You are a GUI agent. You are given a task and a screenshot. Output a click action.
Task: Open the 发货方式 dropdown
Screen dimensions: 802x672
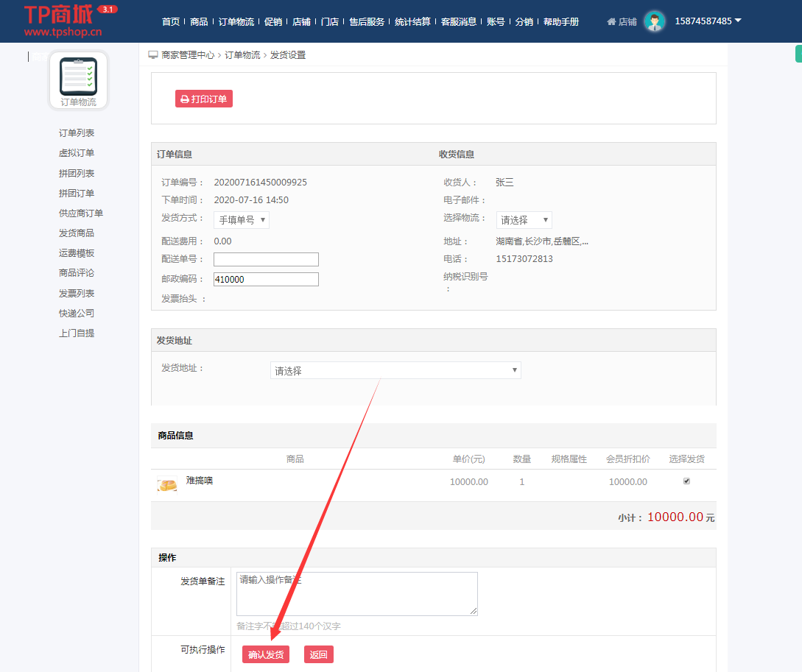coord(242,220)
